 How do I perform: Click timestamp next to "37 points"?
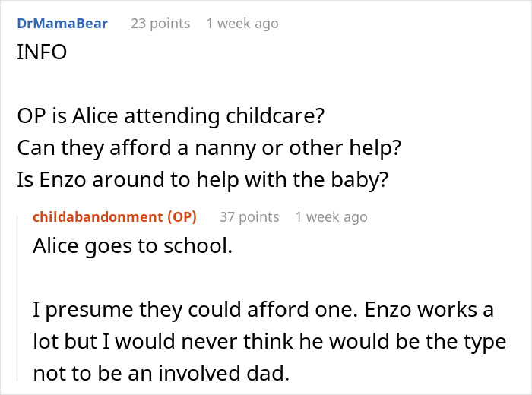pyautogui.click(x=331, y=216)
